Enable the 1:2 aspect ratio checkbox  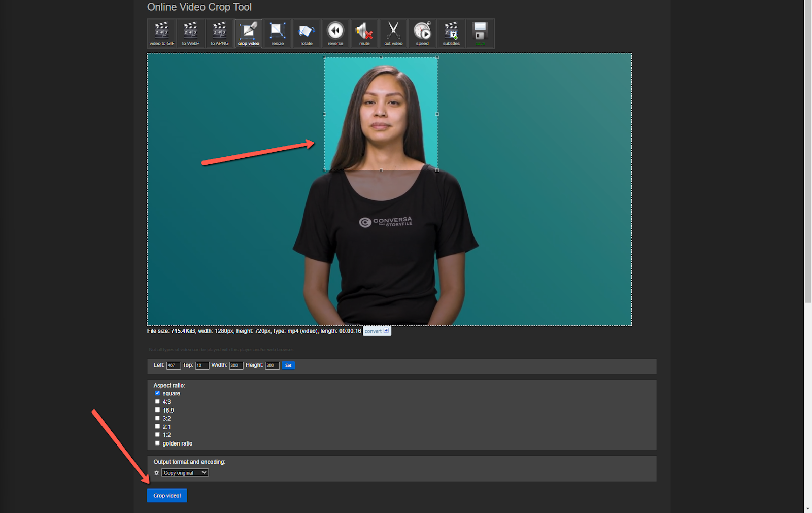157,435
